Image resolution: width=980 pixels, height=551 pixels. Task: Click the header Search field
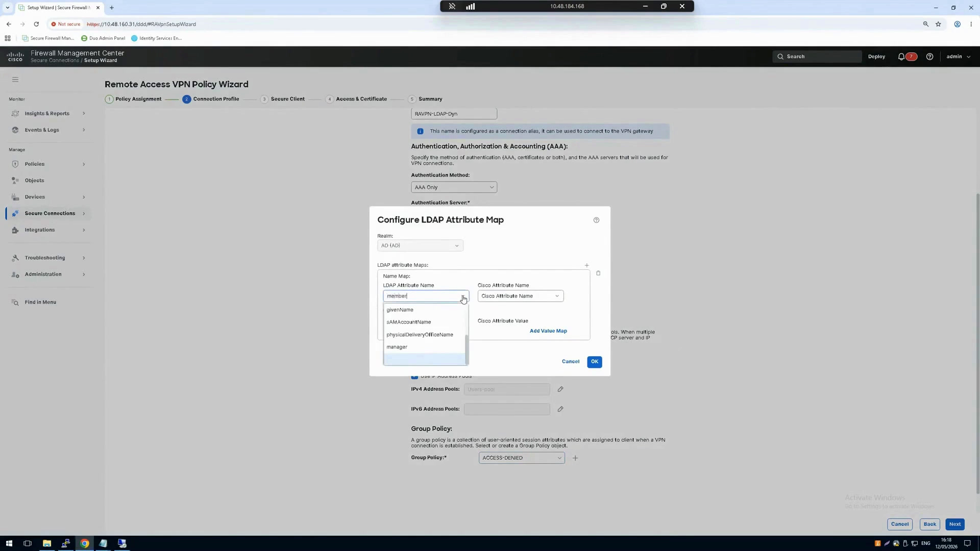(x=817, y=57)
